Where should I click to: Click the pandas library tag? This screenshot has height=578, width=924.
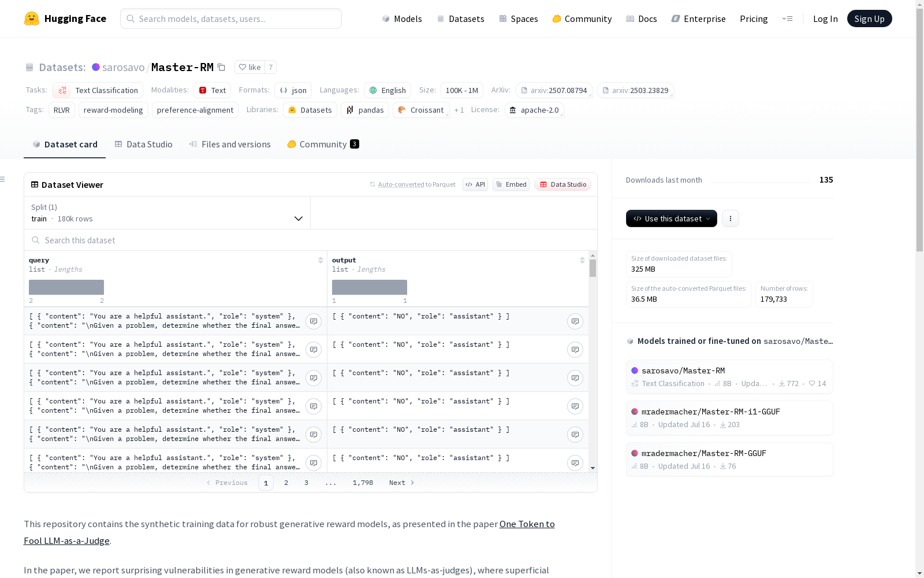pos(365,110)
